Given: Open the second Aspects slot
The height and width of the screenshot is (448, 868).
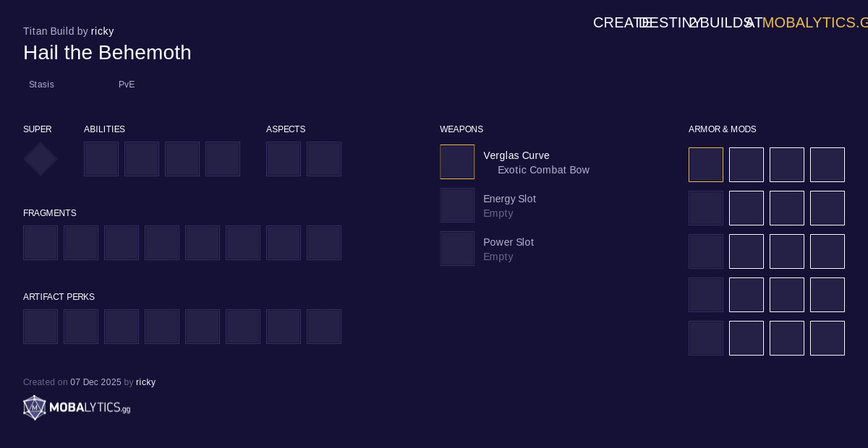Looking at the screenshot, I should [324, 159].
